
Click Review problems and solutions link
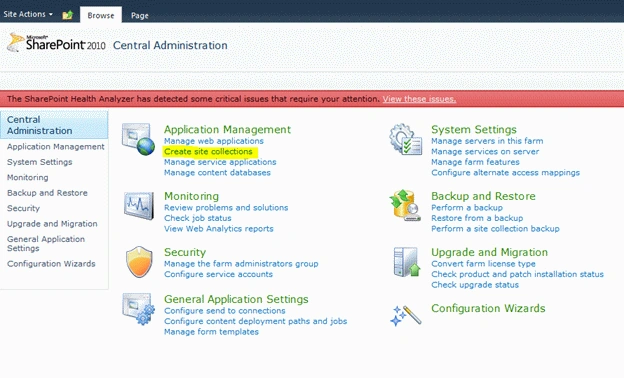(x=226, y=208)
